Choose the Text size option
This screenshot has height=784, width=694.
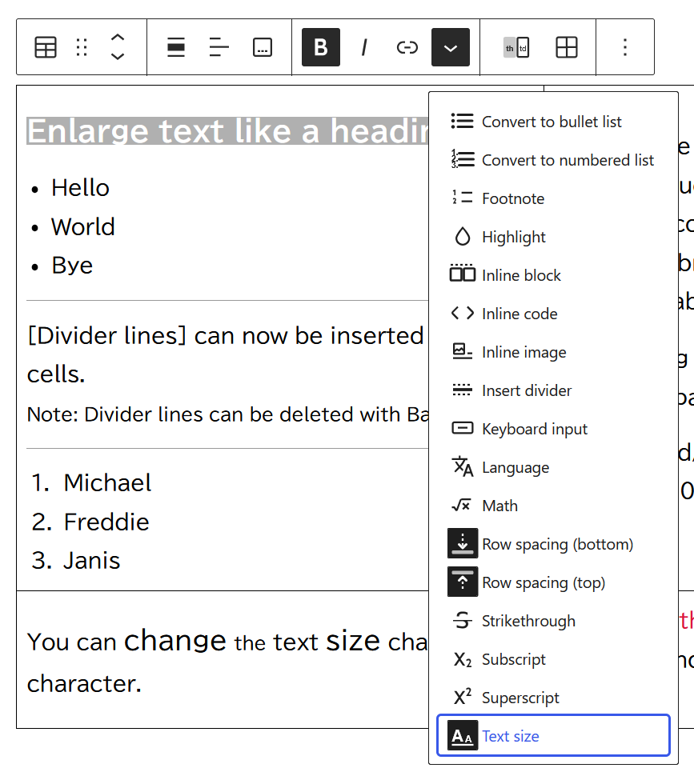[x=553, y=735]
